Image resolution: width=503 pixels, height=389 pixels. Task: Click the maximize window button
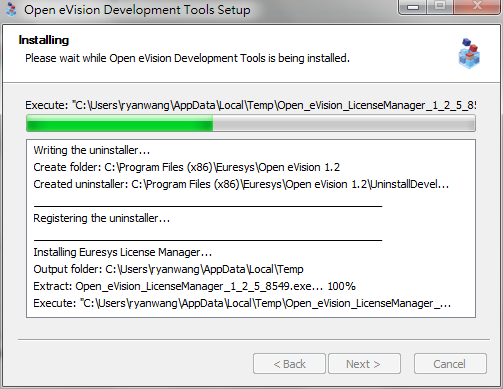point(440,7)
